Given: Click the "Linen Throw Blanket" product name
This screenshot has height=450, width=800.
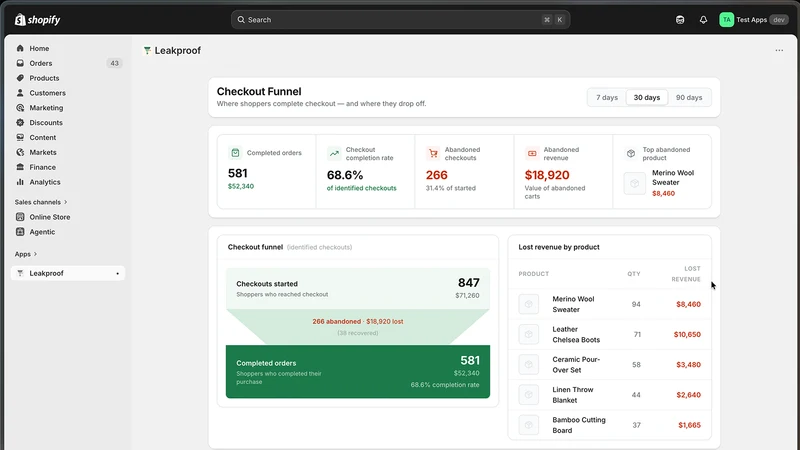Looking at the screenshot, I should 572,395.
